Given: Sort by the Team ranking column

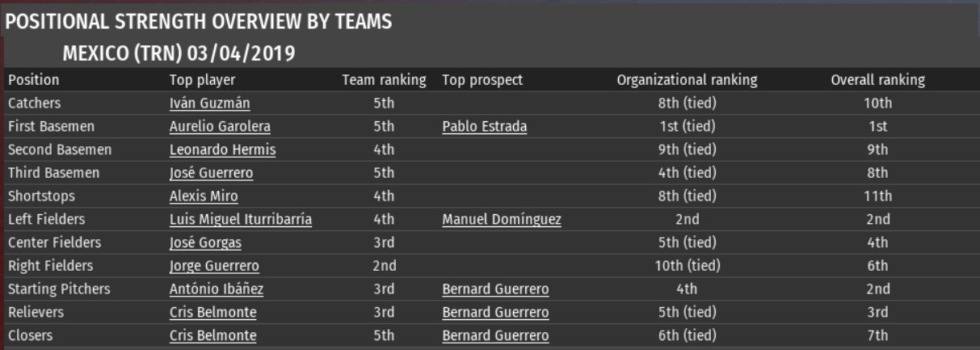Looking at the screenshot, I should [x=384, y=80].
